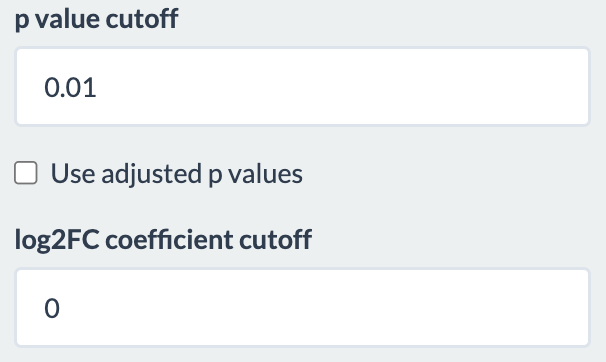The image size is (606, 362).
Task: Click the word 'adjusted' in checkbox label
Action: pyautogui.click(x=152, y=174)
